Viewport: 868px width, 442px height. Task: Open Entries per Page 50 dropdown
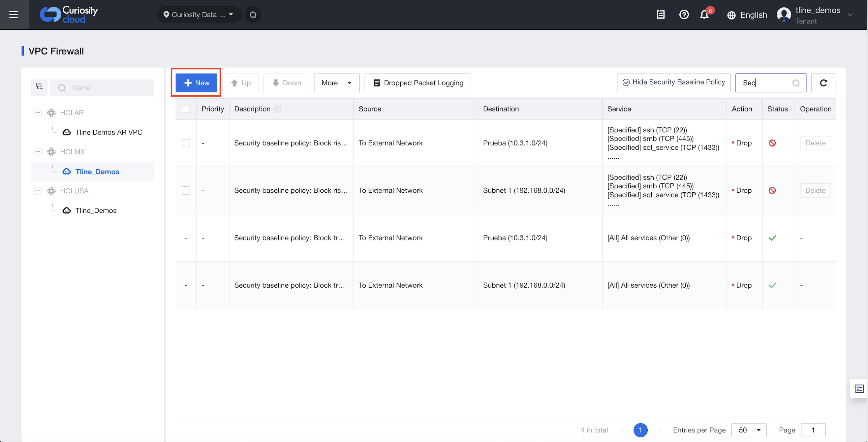tap(749, 430)
